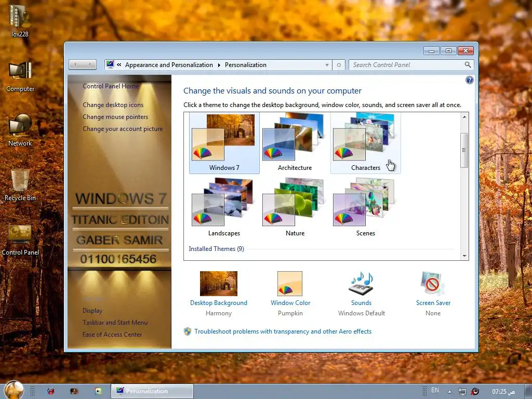Image resolution: width=532 pixels, height=399 pixels.
Task: Click the second pinned taskbar icon
Action: point(74,391)
